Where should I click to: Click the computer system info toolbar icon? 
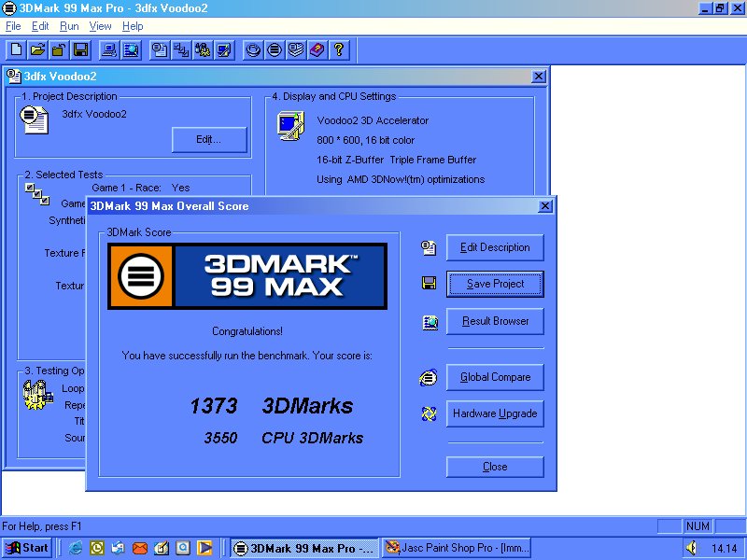[x=109, y=49]
